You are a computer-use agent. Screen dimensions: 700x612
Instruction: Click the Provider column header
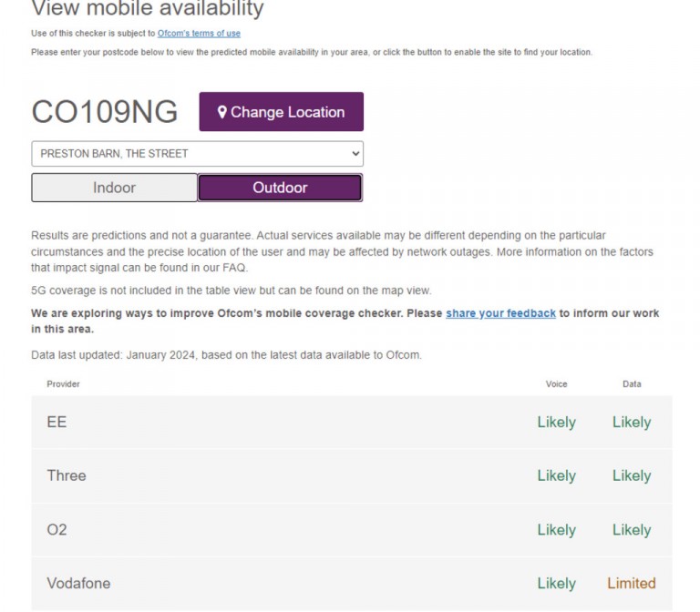(64, 384)
